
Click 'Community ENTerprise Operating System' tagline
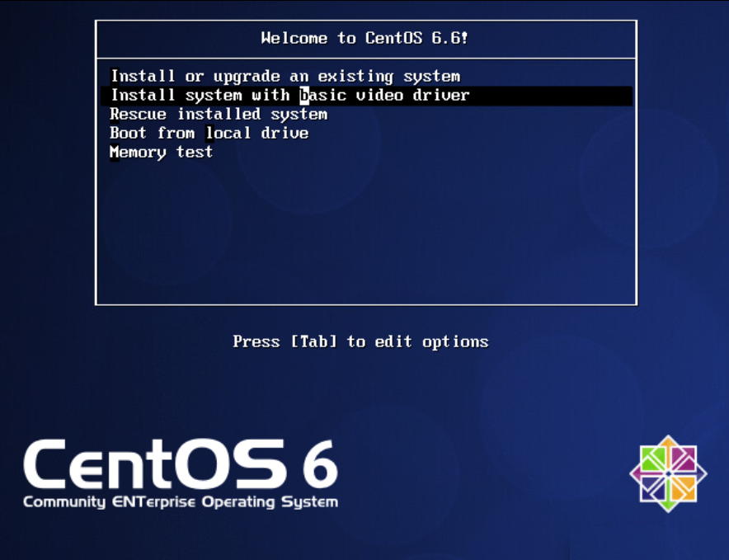(x=181, y=502)
